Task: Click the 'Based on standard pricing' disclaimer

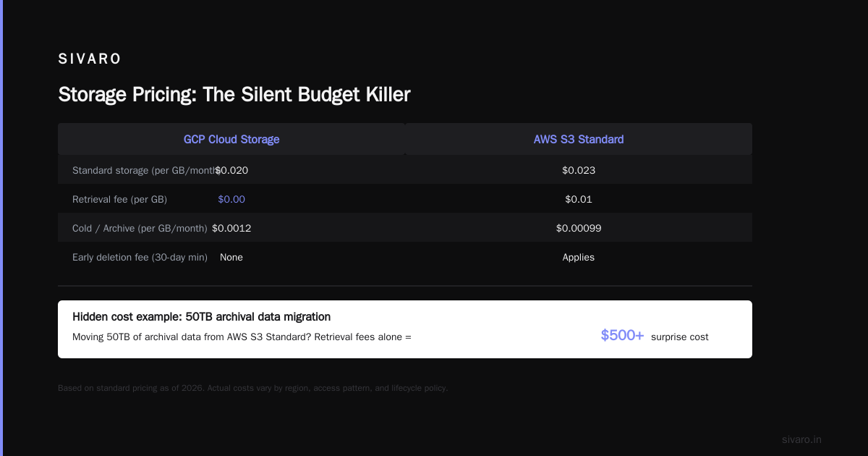Action: 253,388
